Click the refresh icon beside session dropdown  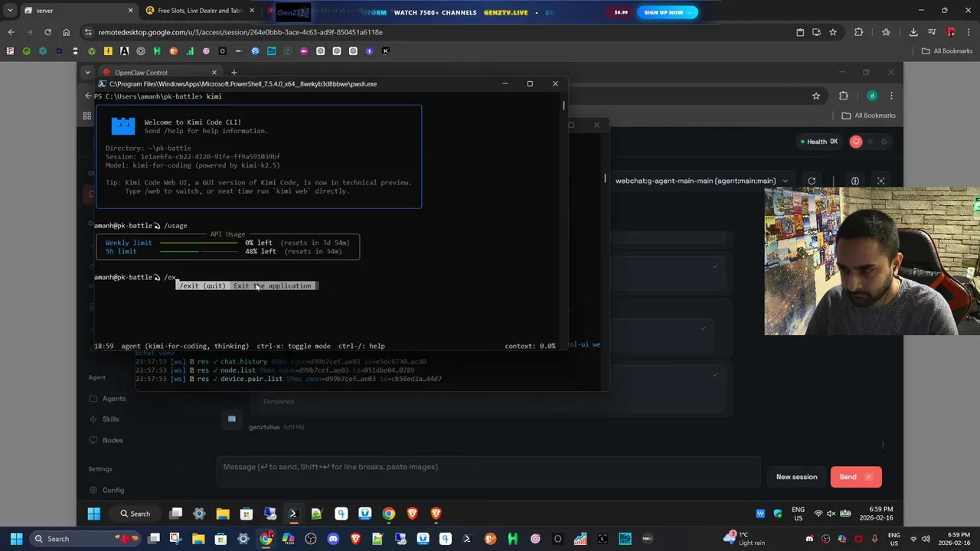click(812, 181)
